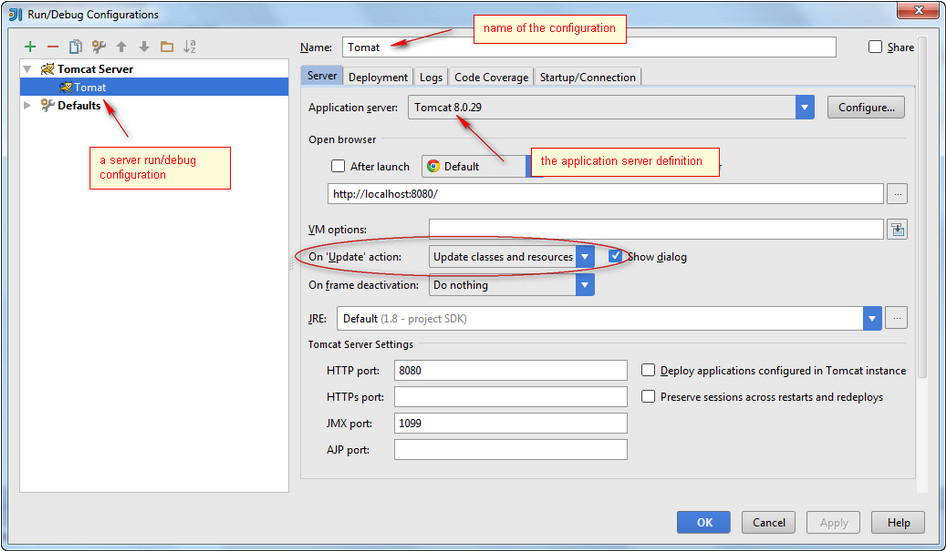Open the Application server dropdown

(804, 107)
